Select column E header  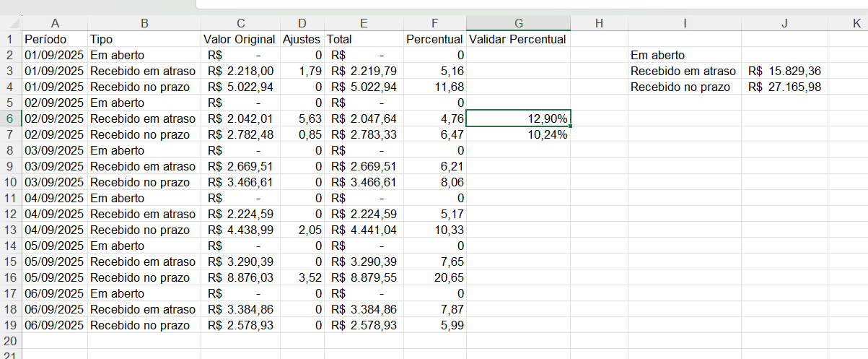364,23
